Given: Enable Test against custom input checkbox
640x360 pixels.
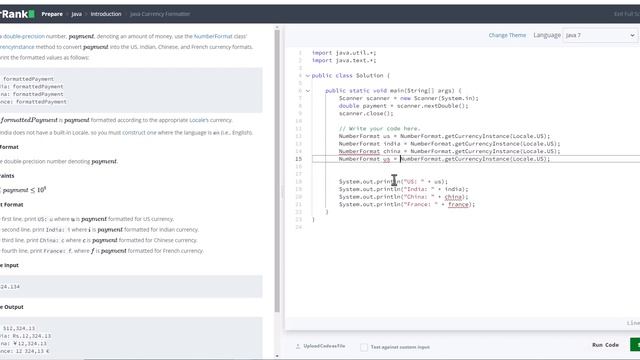Looking at the screenshot, I should pos(364,347).
